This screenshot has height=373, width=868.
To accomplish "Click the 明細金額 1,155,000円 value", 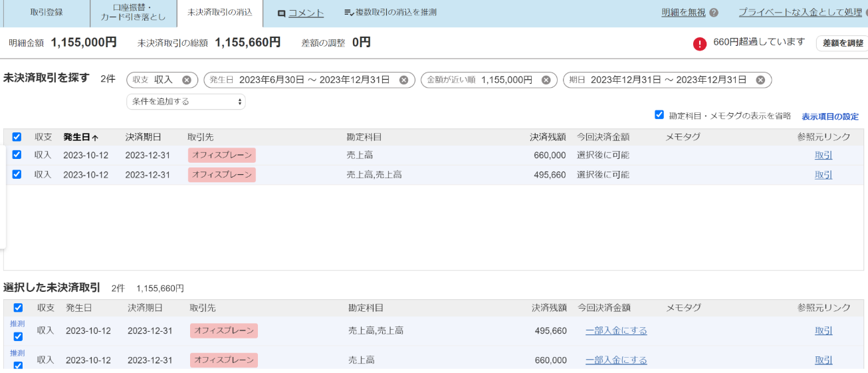I will [x=84, y=43].
